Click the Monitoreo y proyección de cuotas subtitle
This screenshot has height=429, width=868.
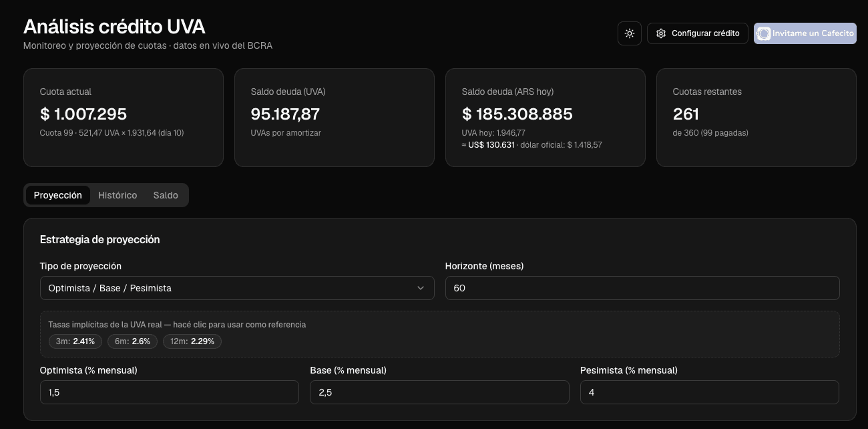tap(148, 46)
